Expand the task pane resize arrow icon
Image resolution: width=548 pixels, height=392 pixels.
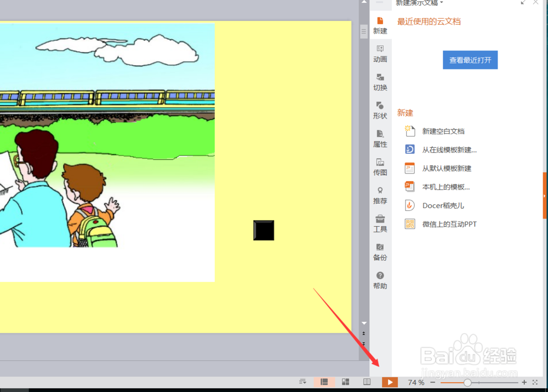point(523,2)
